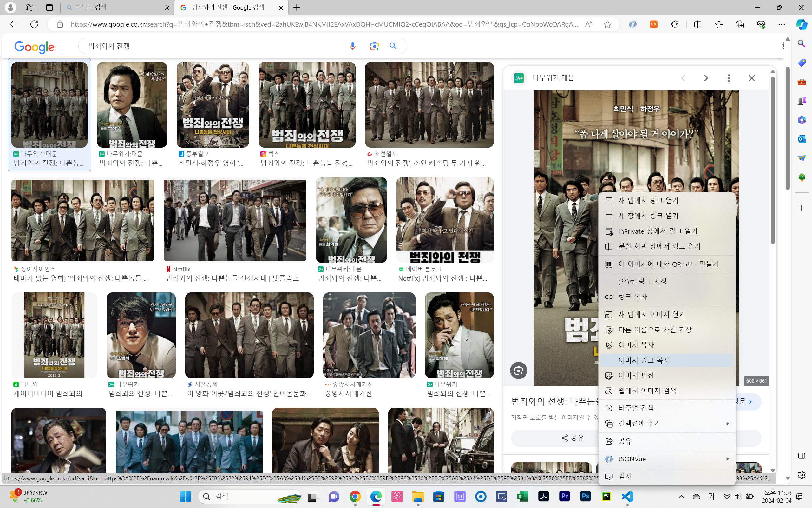
Task: Open the 다나와 poster thumbnail
Action: (x=54, y=335)
